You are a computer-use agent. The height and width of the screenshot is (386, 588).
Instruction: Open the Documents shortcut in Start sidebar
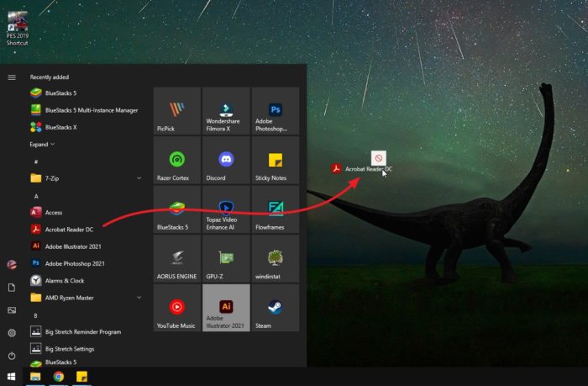pyautogui.click(x=12, y=288)
